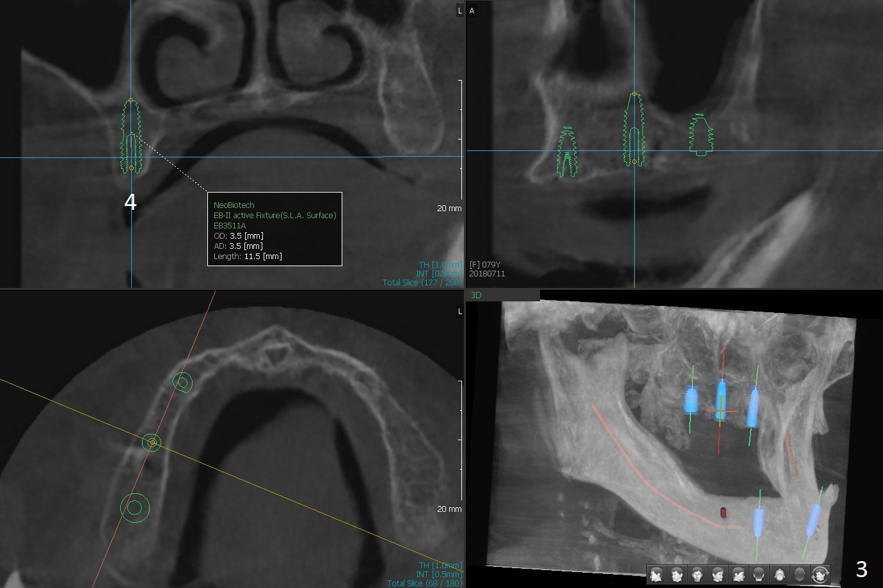Select the left oblique head view icon
Screen dimensions: 883x588
pos(719,574)
